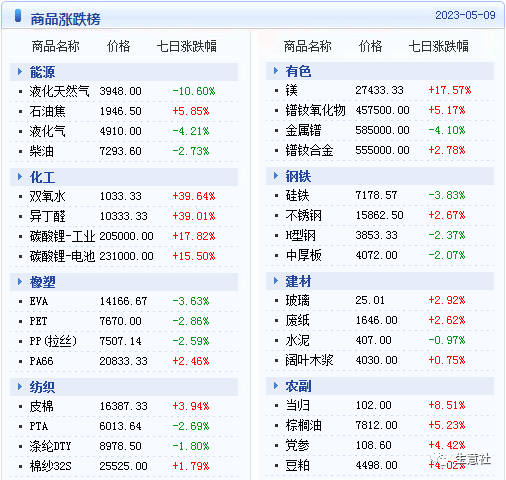Select H型钢 commodity name
This screenshot has height=480, width=506.
point(300,235)
